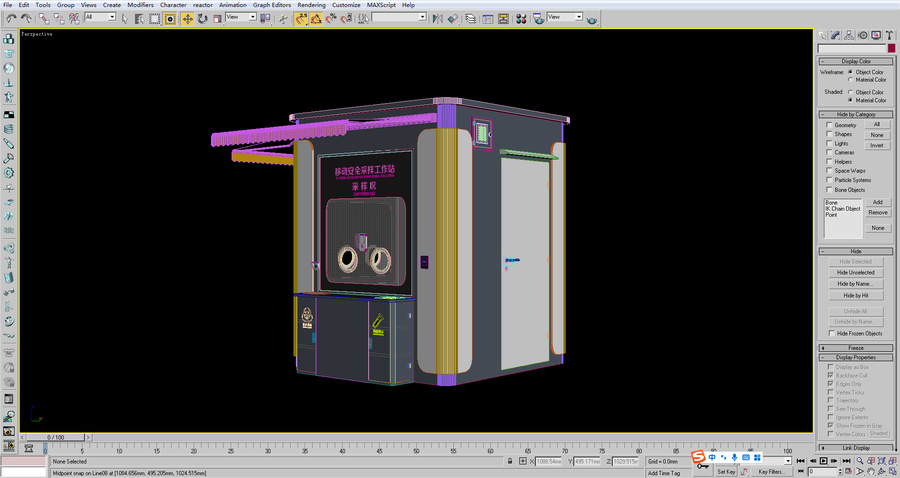Click the Quick Render teapot icon
Screen dimensions: 900x478
tap(592, 20)
